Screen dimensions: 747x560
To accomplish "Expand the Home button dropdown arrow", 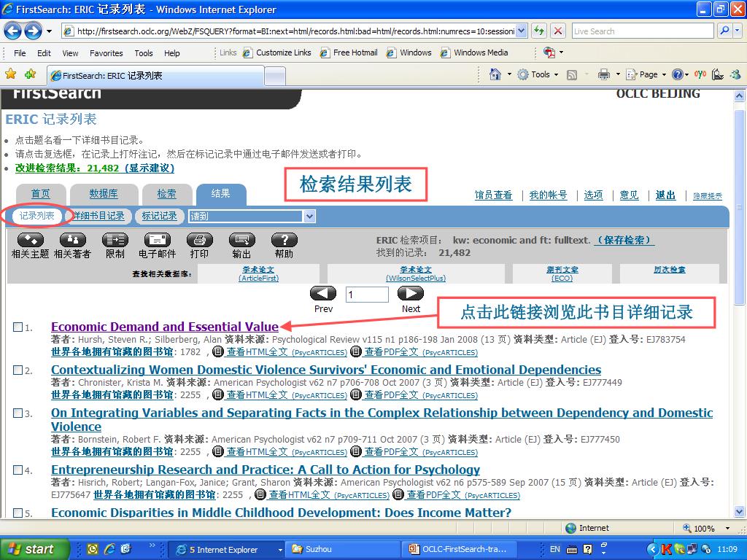I will point(508,74).
